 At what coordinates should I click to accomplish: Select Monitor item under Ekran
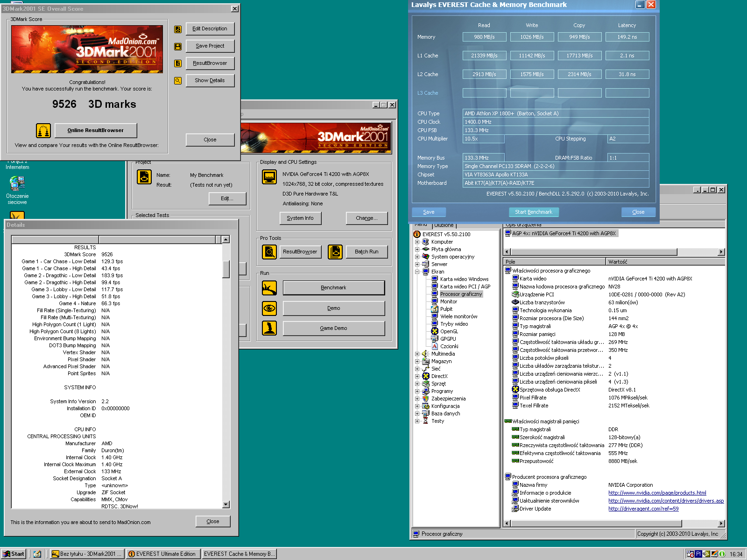(444, 301)
